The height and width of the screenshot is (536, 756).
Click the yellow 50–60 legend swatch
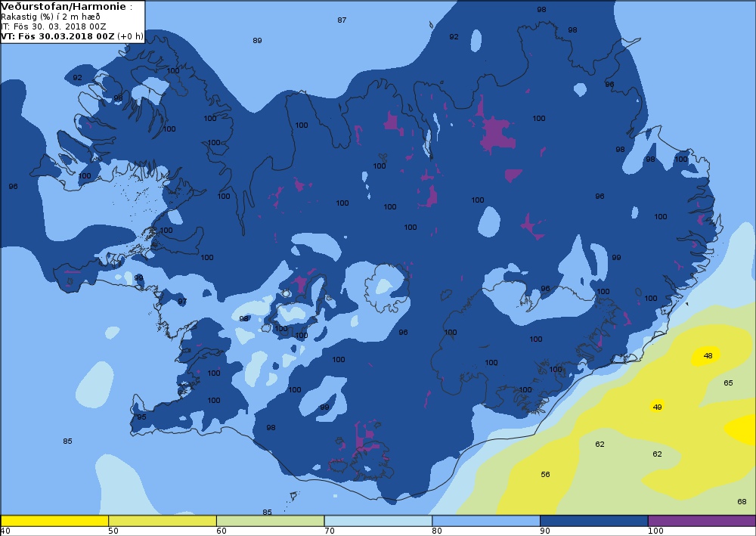point(163,521)
